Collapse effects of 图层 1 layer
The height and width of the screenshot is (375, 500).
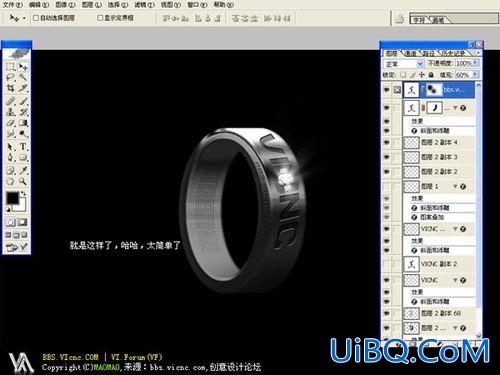tap(455, 186)
